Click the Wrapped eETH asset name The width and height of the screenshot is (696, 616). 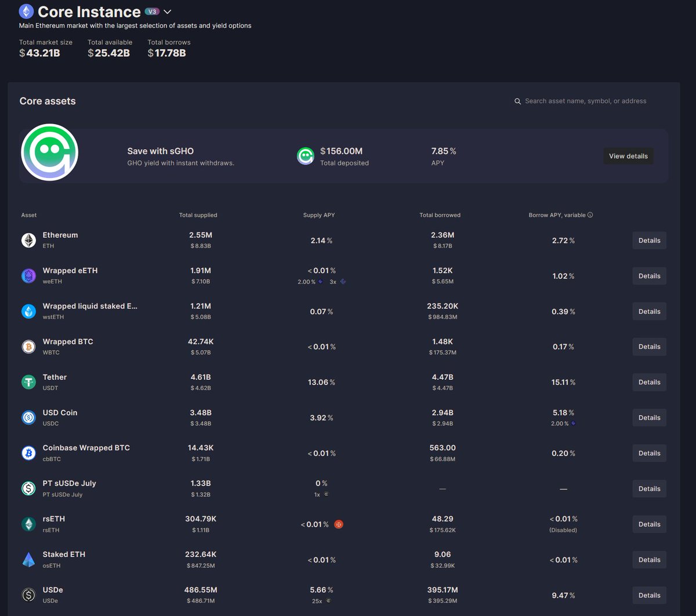[70, 271]
